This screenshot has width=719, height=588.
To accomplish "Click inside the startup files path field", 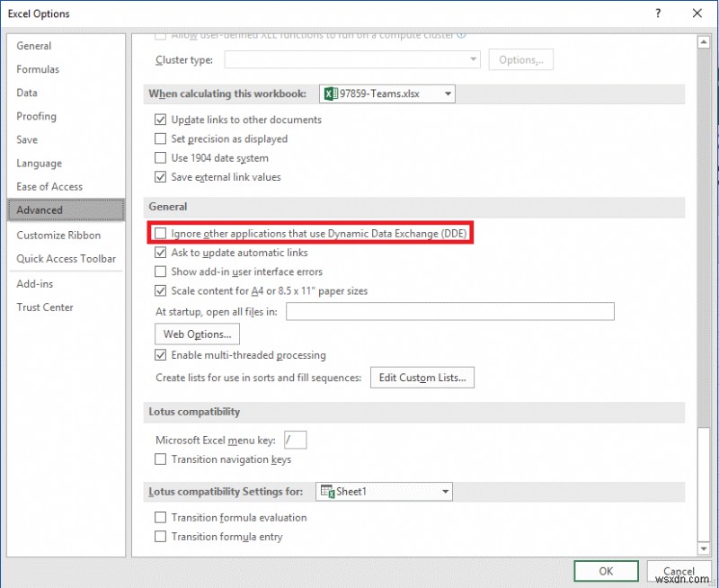I will click(449, 311).
